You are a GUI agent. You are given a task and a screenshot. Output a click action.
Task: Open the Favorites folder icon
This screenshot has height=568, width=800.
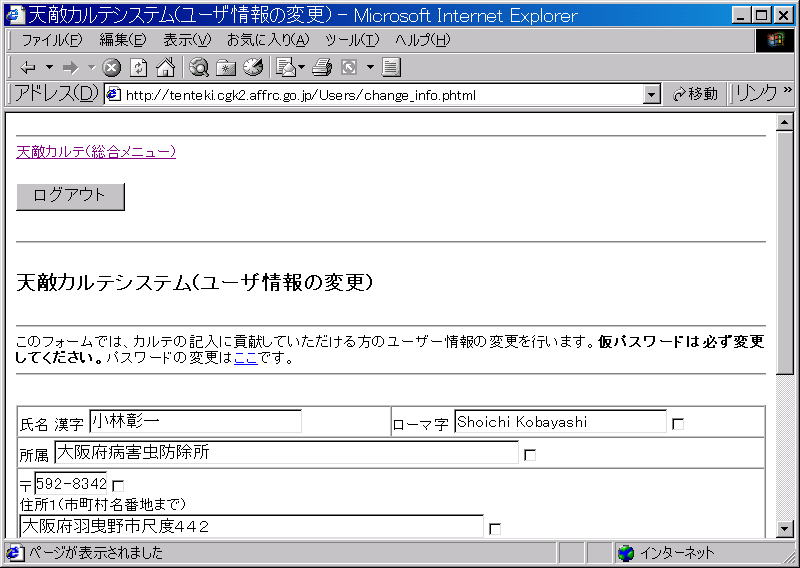(226, 68)
